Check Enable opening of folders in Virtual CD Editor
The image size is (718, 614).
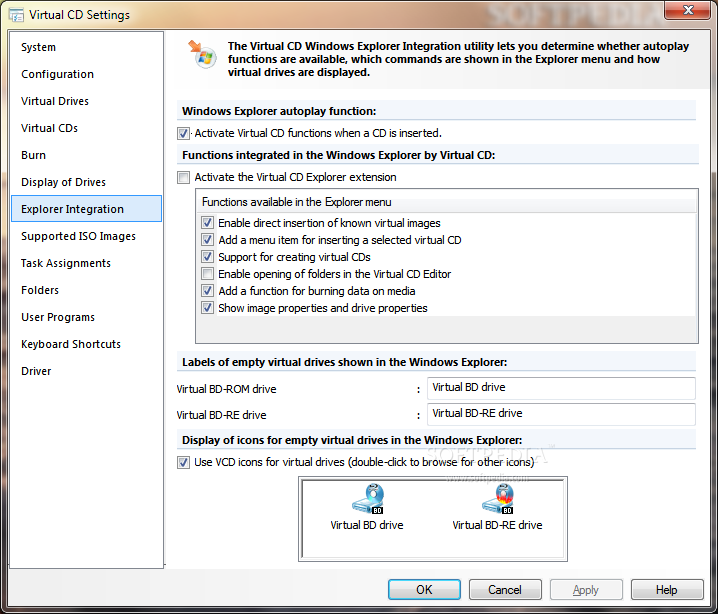tap(207, 274)
